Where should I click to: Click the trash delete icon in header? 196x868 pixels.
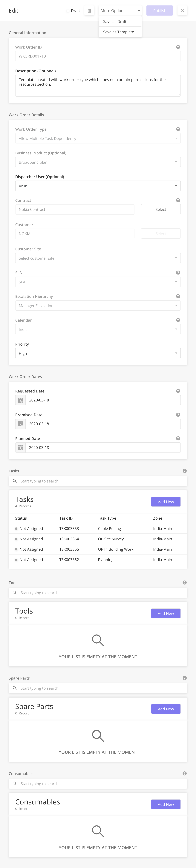coord(89,11)
